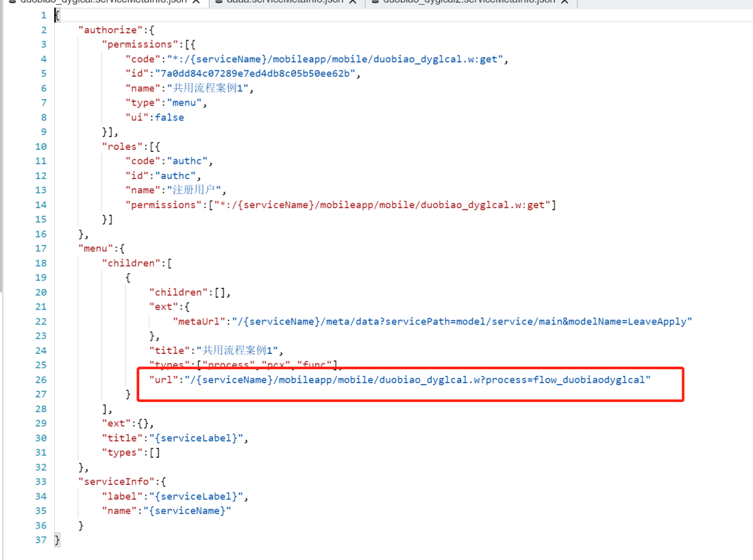Click the file icon on the duobiao_dyglcal2 tab

(x=375, y=2)
